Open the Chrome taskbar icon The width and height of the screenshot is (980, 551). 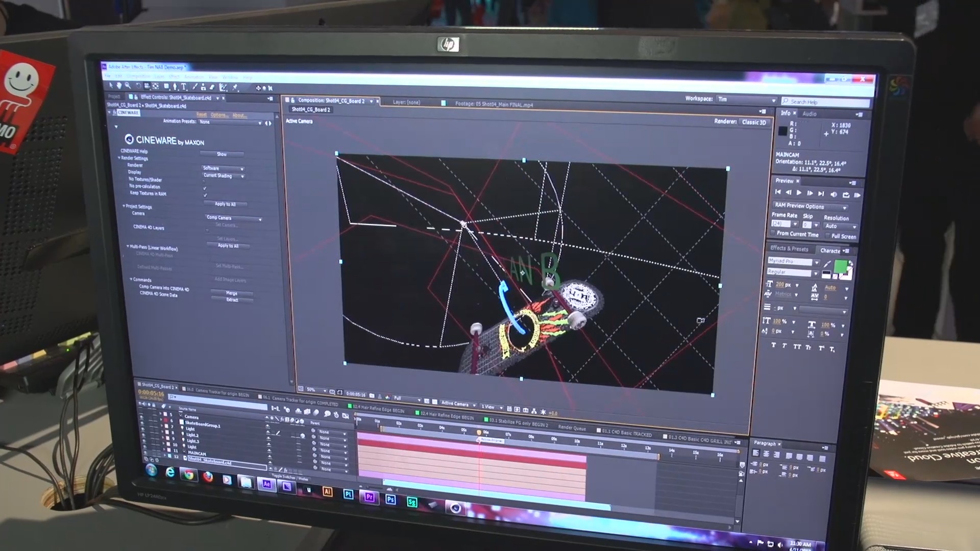click(x=188, y=475)
